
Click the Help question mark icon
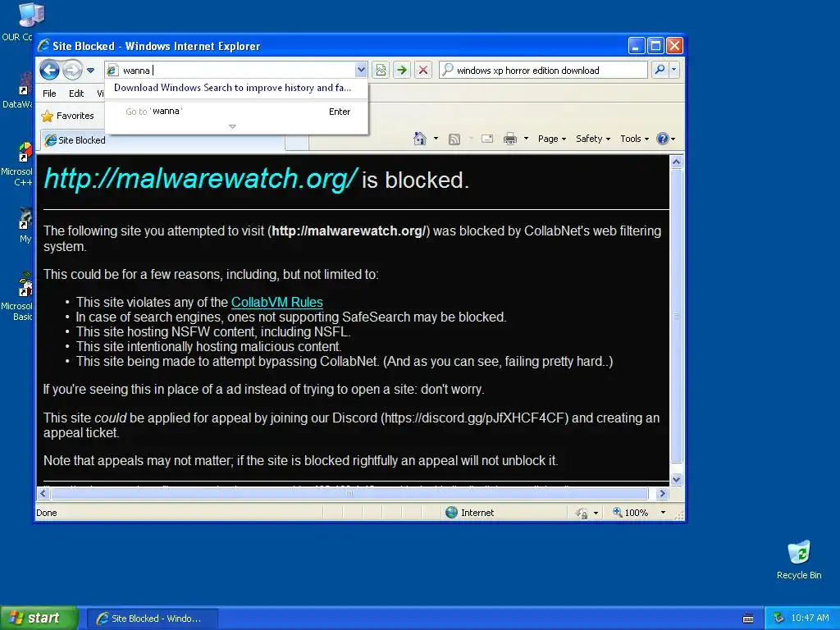(663, 139)
